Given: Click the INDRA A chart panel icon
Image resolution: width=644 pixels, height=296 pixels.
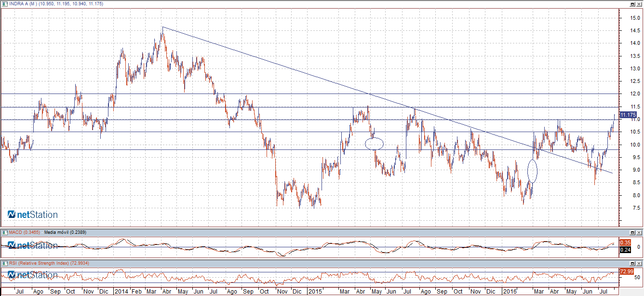Looking at the screenshot, I should point(4,4).
